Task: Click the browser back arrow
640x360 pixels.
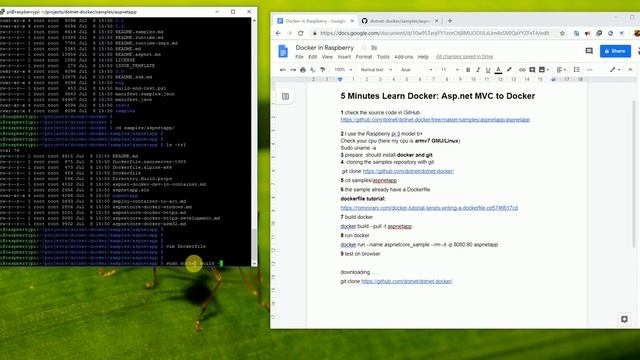Action: coord(278,33)
